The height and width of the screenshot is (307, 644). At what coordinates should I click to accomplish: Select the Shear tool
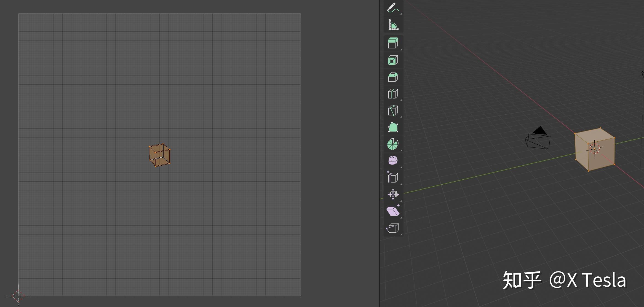393,211
